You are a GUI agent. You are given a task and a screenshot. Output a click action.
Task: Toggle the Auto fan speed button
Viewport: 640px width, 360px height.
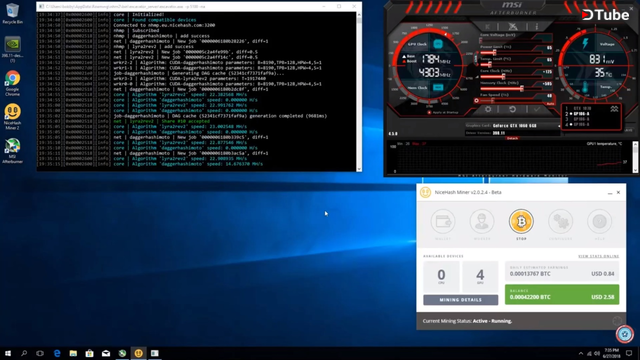pos(550,104)
